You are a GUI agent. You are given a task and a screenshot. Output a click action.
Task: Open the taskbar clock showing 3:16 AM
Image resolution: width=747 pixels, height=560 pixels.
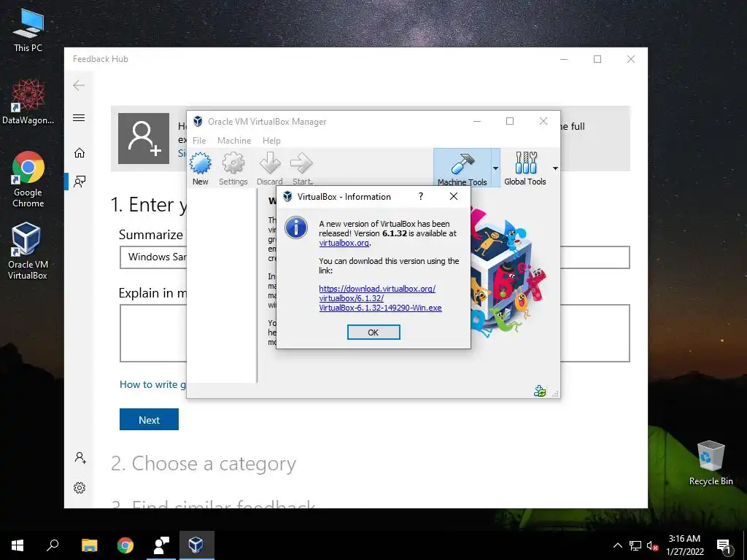(x=684, y=545)
